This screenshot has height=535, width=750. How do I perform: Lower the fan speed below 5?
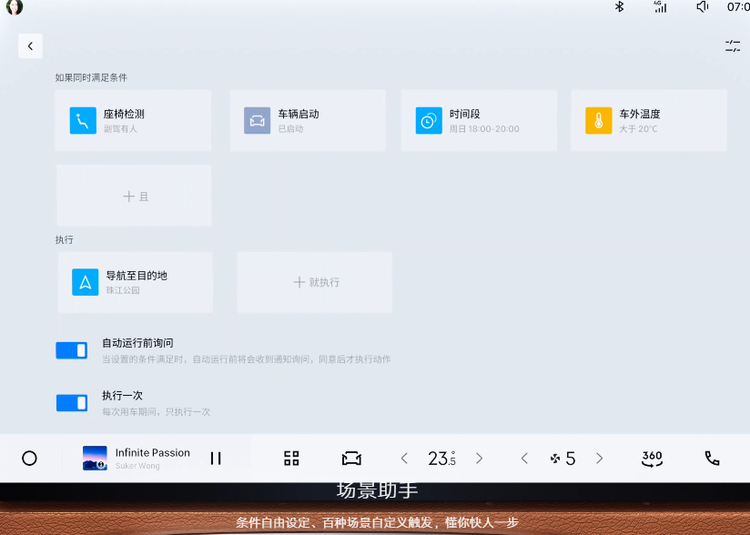[524, 458]
